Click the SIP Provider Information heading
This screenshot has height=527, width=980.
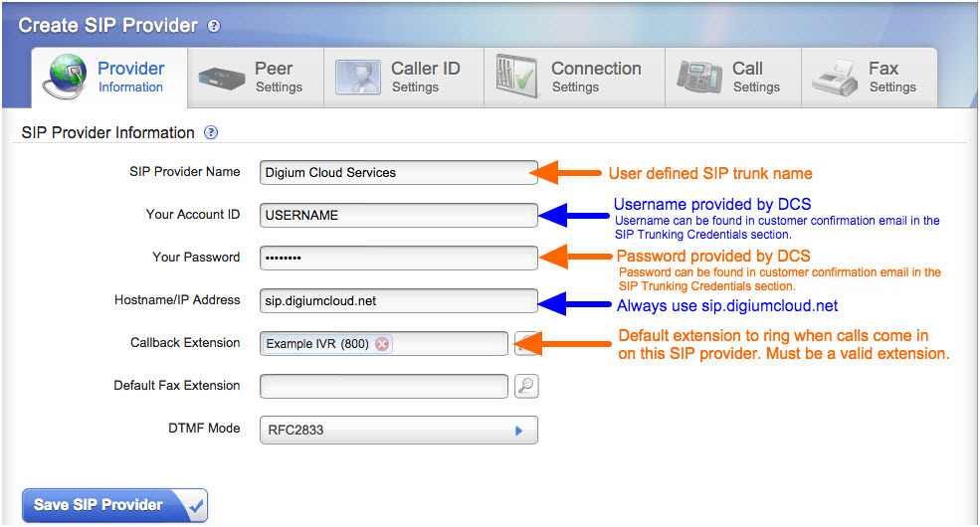(107, 132)
